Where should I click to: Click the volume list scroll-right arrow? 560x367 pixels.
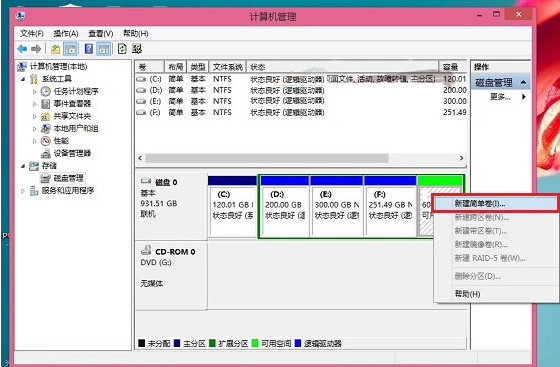pyautogui.click(x=461, y=158)
